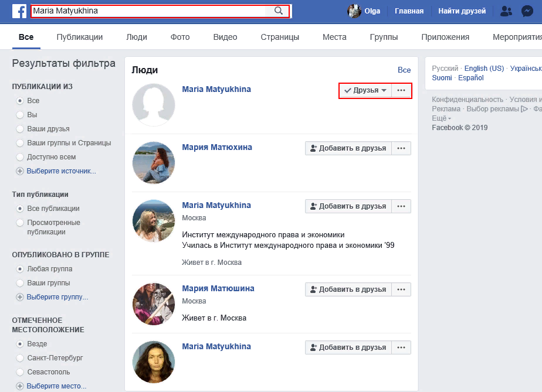Screen dimensions: 542x392
Task: Add Мария Матюшина as a friend
Action: click(x=348, y=289)
